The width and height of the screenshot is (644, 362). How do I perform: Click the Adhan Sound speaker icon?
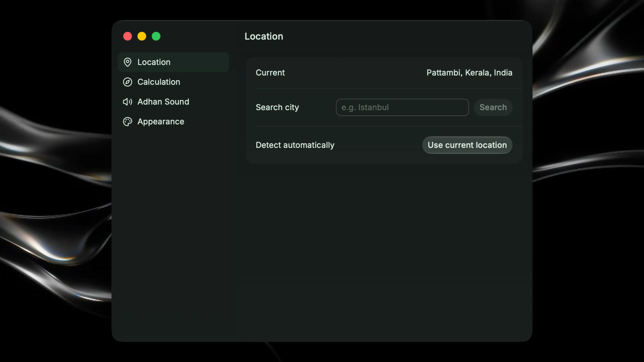(x=128, y=102)
